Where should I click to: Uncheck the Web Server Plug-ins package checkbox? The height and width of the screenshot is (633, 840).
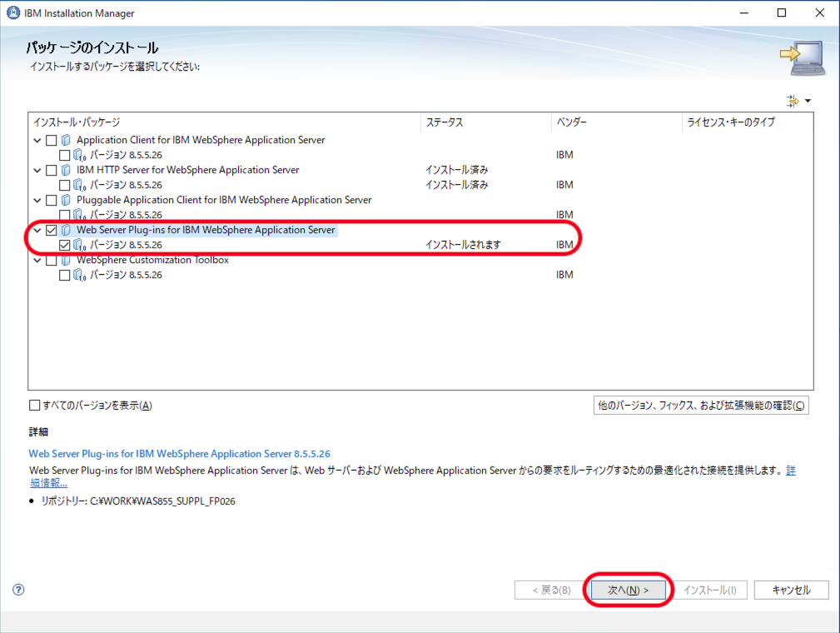pyautogui.click(x=52, y=231)
